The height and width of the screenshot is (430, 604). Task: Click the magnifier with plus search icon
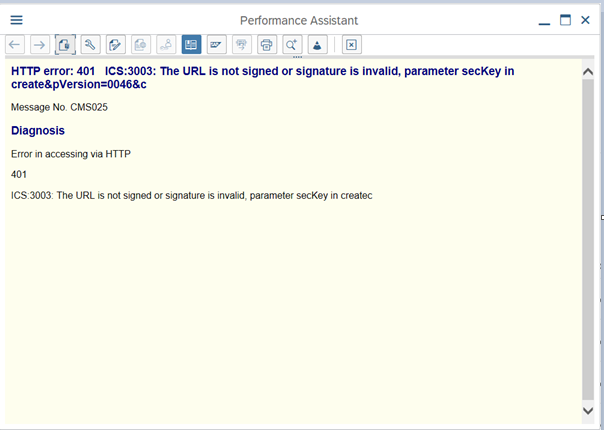(292, 45)
